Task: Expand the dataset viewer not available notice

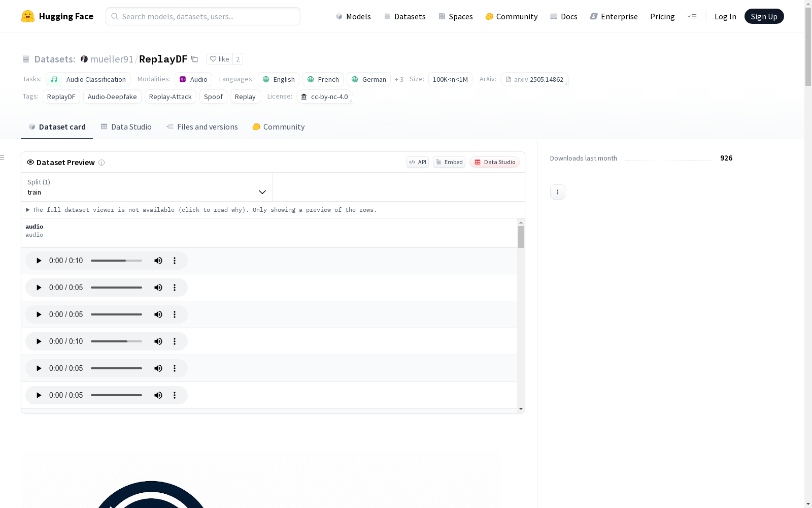Action: [201, 210]
